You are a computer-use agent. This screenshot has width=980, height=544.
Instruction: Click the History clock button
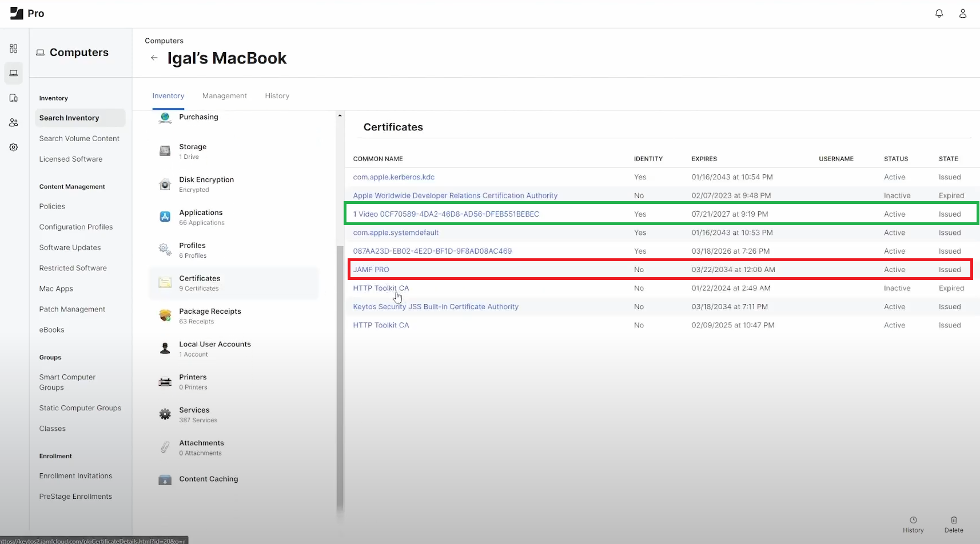913,525
